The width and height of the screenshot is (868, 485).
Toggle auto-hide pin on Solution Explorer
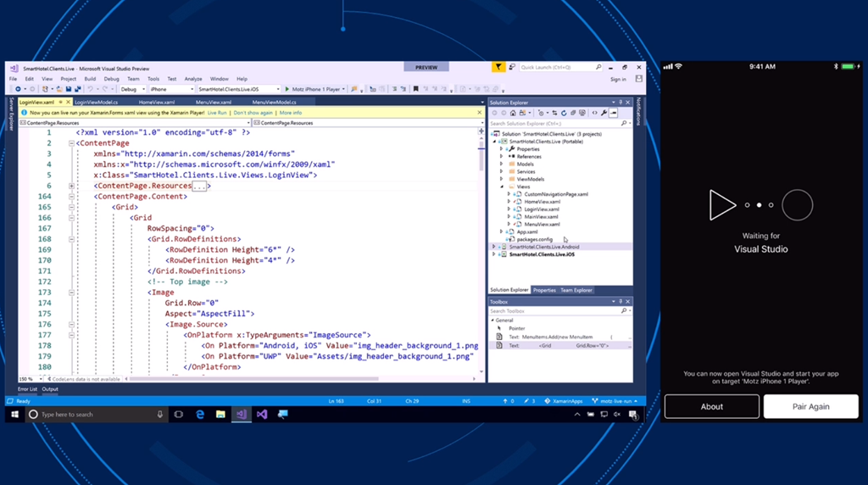coord(619,103)
